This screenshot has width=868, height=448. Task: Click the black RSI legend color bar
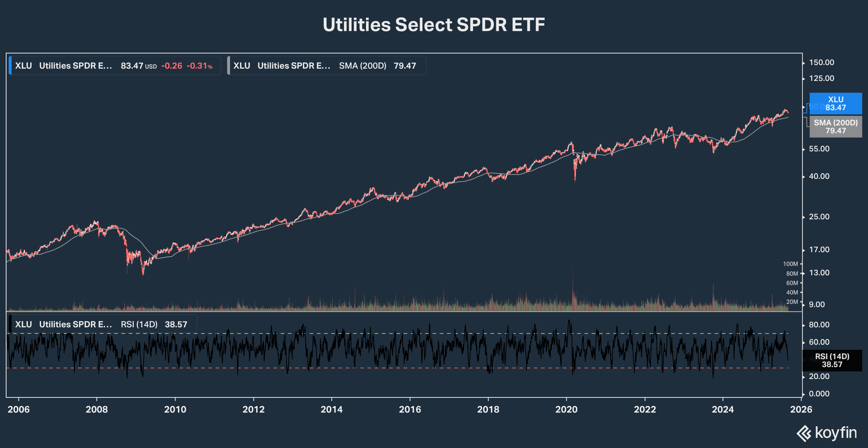coord(10,324)
